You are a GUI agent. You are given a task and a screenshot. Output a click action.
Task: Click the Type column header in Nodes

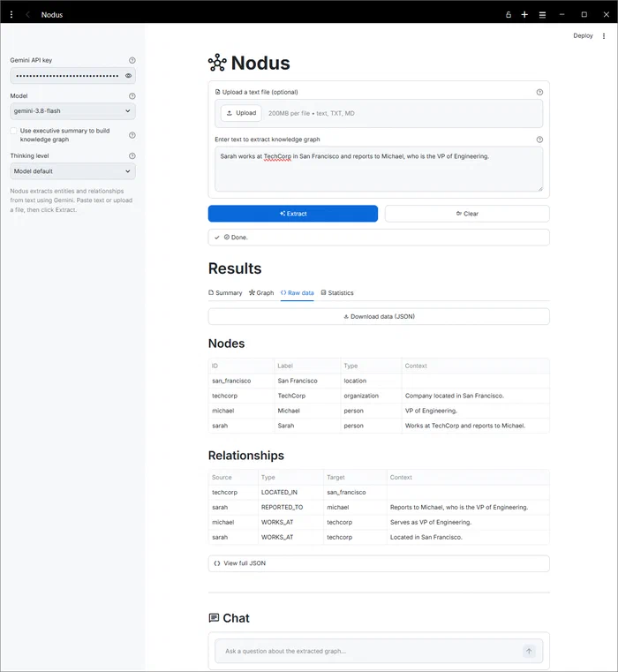pyautogui.click(x=371, y=366)
